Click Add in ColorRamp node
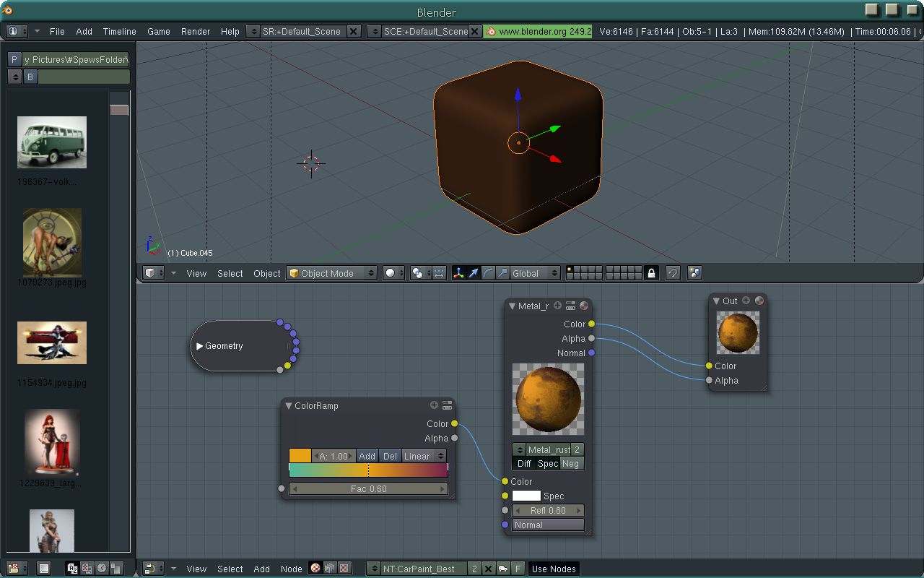 (x=367, y=456)
